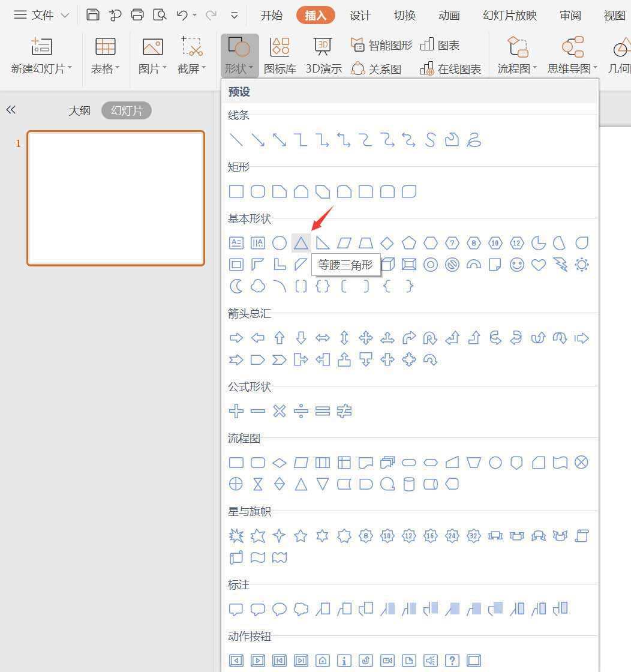
Task: Choose the lightning bolt shape
Action: (x=560, y=265)
